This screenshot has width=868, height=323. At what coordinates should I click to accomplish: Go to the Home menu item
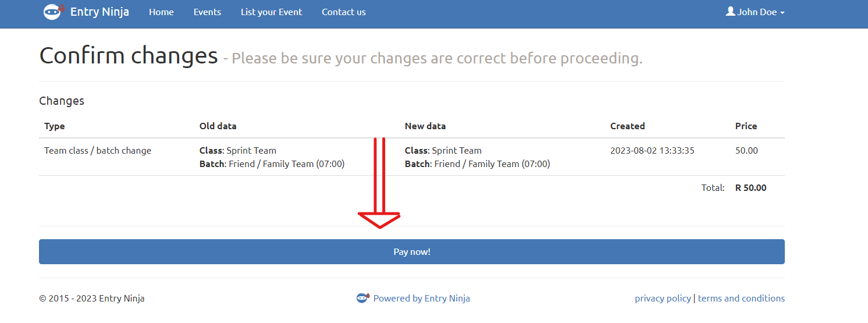161,12
